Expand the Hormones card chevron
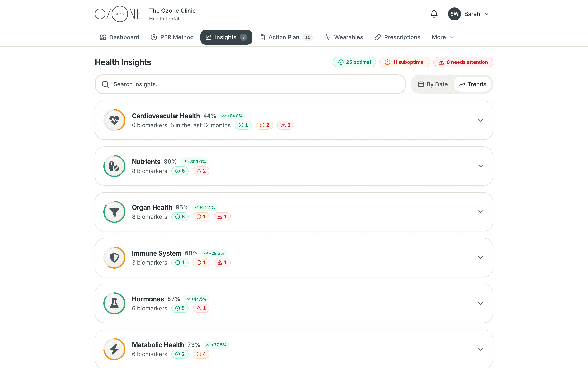This screenshot has height=368, width=588. (x=480, y=303)
